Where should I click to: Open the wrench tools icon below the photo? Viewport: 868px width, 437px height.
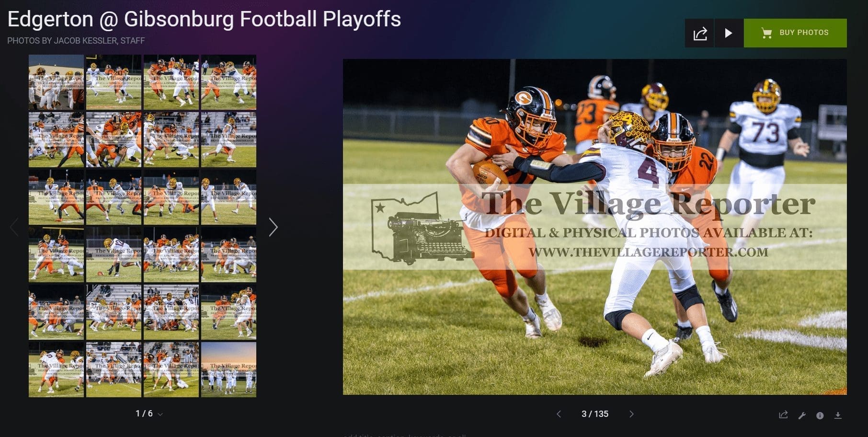[x=802, y=415]
